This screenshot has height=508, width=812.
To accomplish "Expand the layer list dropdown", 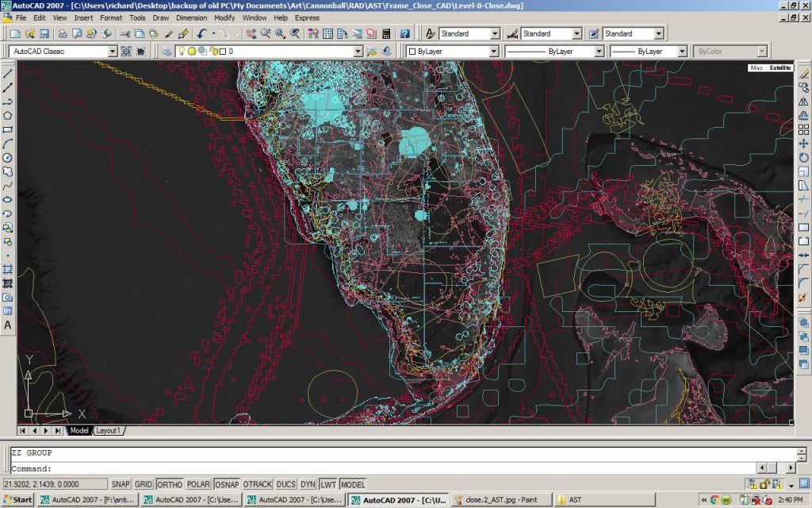I will pyautogui.click(x=358, y=52).
